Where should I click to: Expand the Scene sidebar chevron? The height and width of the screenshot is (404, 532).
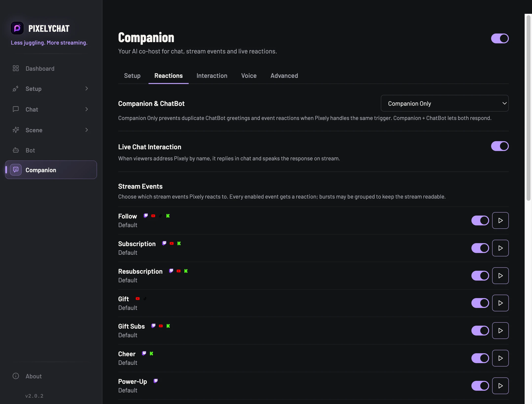[x=87, y=130]
